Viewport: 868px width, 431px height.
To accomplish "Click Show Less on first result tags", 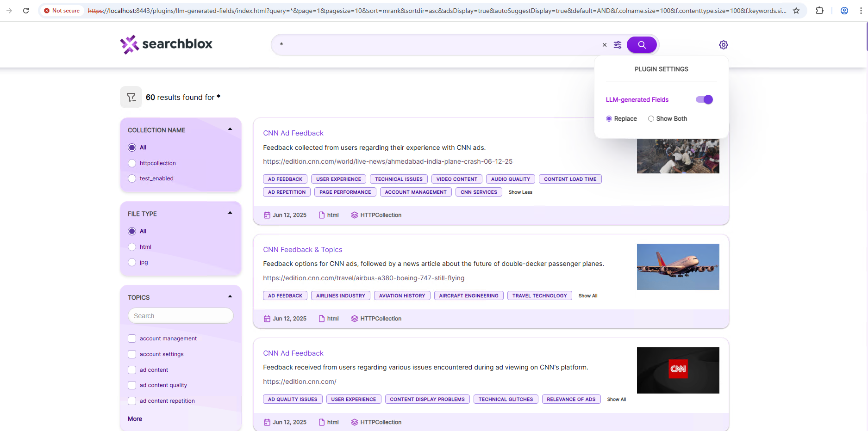I will coord(520,192).
